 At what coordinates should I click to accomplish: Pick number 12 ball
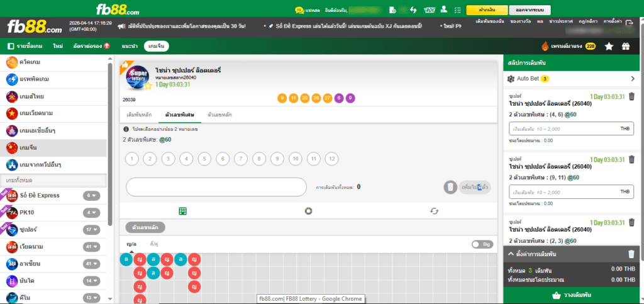coord(332,159)
